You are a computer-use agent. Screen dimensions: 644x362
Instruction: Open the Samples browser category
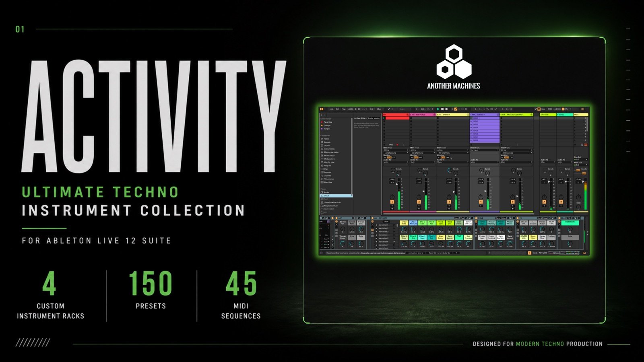point(326,172)
